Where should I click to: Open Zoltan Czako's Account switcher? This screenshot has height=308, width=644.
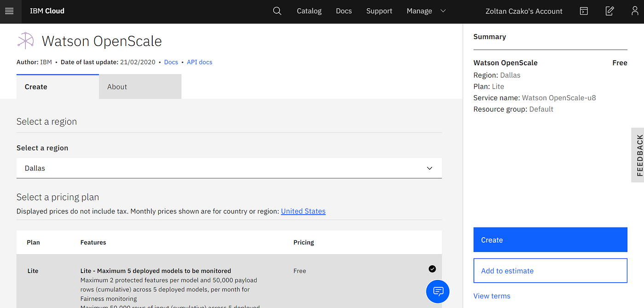click(x=524, y=11)
